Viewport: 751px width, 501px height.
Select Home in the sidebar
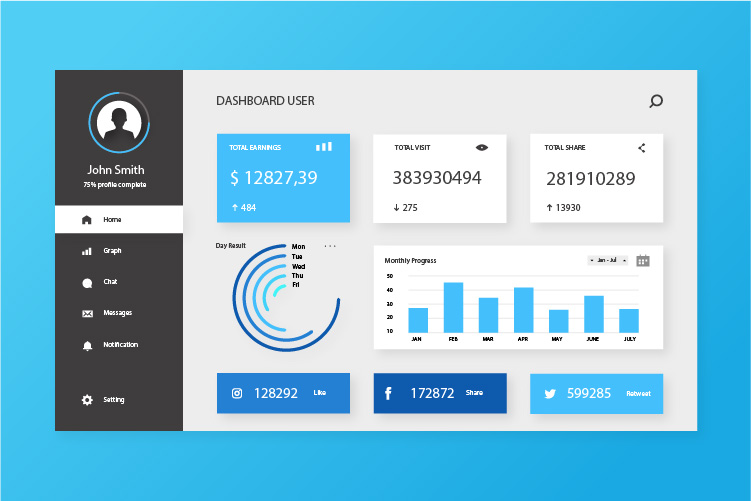click(111, 219)
